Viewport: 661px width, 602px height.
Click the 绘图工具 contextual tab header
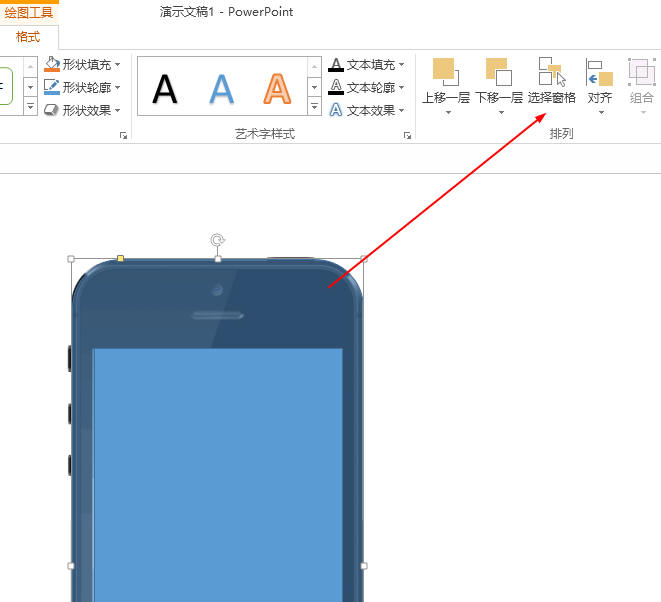(29, 12)
